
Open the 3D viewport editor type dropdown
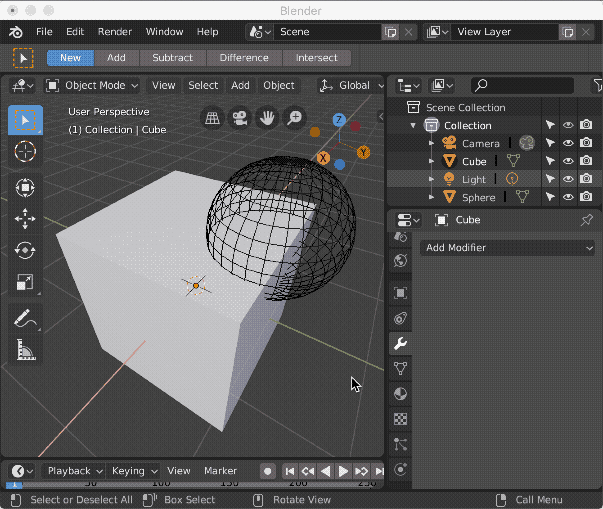coord(22,85)
